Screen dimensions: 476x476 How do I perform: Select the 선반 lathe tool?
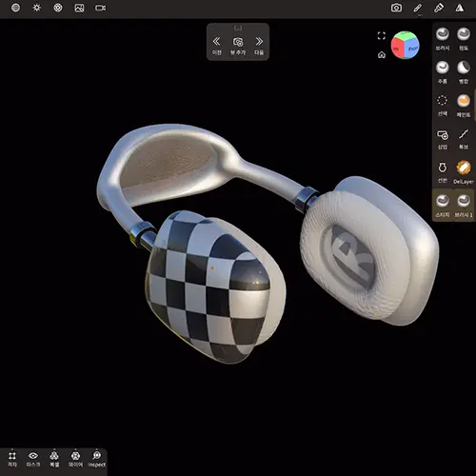[x=443, y=172]
